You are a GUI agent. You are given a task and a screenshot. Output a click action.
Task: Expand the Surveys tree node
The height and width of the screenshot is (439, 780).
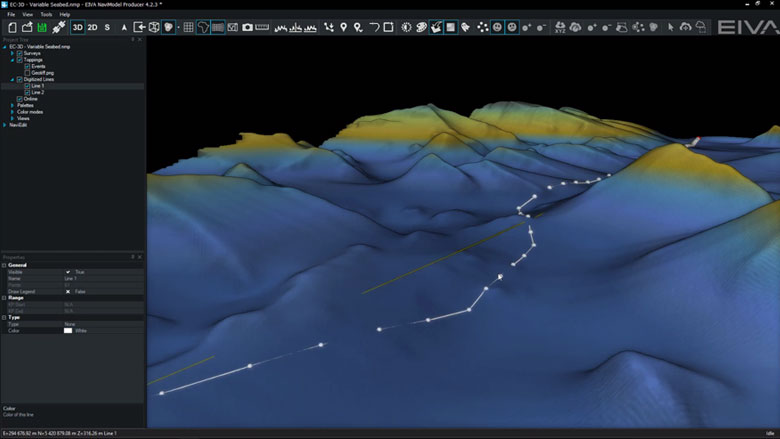pos(12,53)
